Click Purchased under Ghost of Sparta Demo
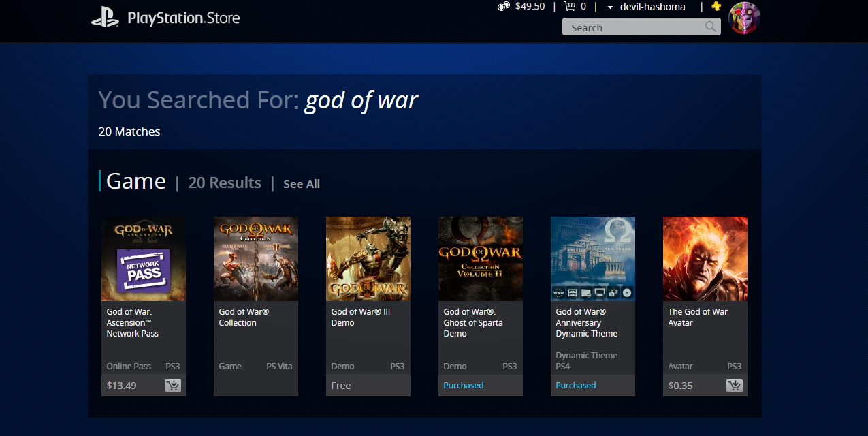This screenshot has width=868, height=436. click(x=464, y=386)
